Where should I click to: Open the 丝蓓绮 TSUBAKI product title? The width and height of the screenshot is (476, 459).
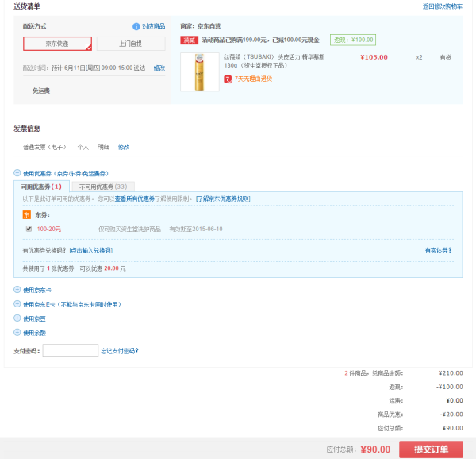[x=274, y=61]
